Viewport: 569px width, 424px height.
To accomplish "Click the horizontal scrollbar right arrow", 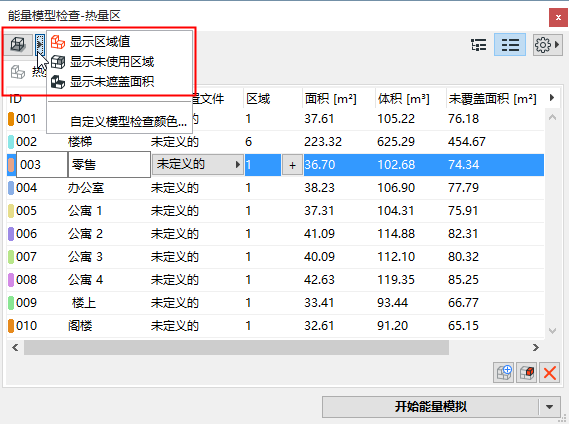I will point(536,347).
